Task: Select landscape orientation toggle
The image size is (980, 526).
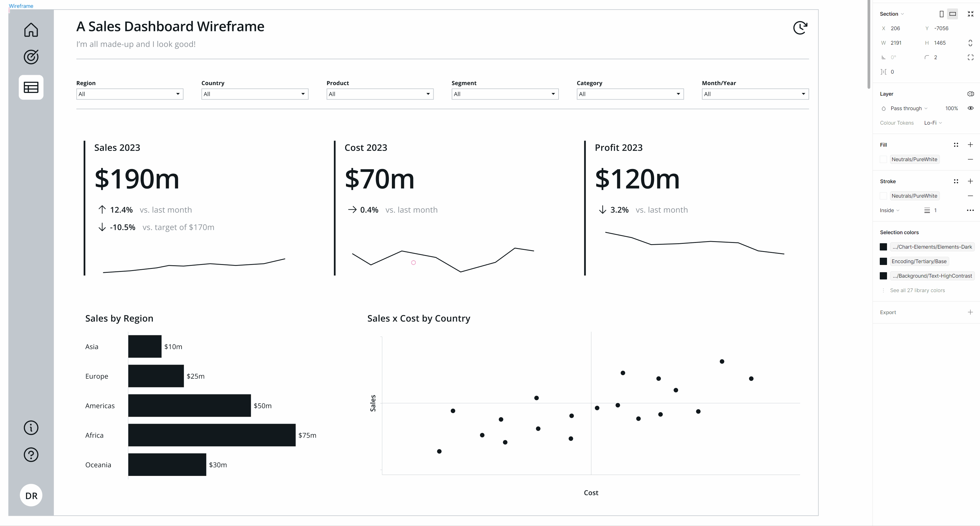Action: point(952,14)
